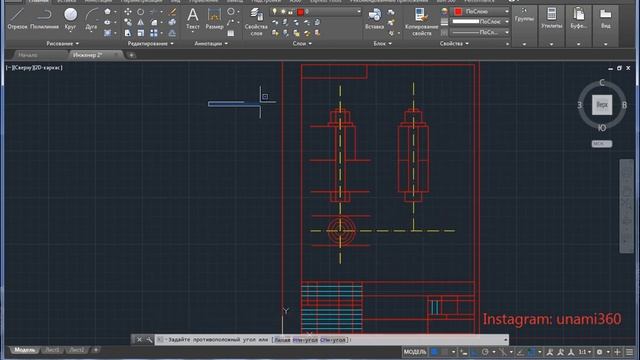
Task: Expand the Свойства panel
Action: click(454, 43)
